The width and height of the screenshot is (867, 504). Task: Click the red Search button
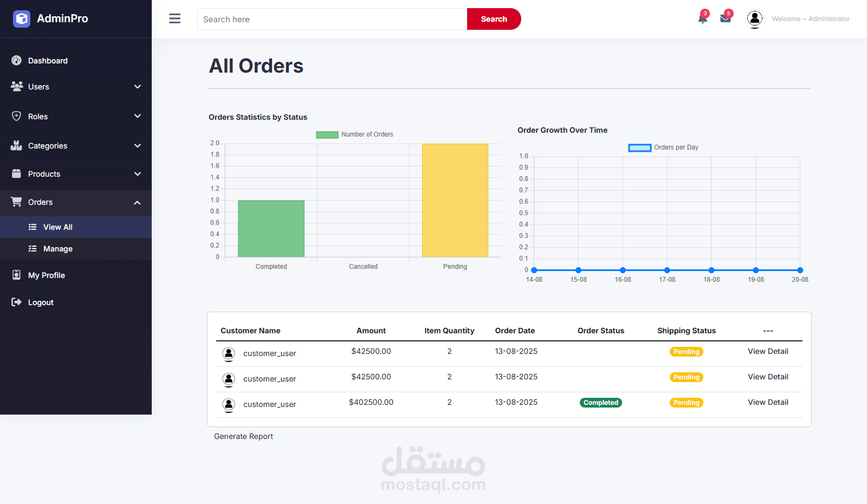point(494,19)
